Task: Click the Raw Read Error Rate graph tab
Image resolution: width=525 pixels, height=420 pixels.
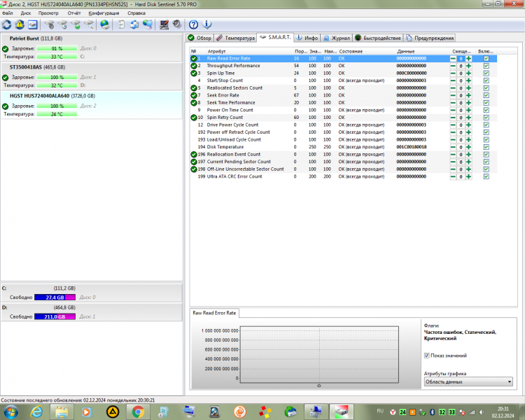Action: (x=214, y=313)
